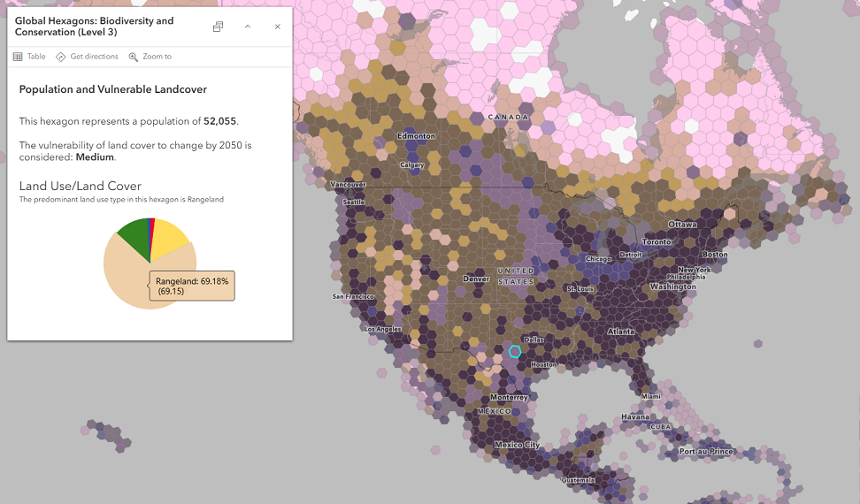Open the Table view
Viewport: 860px width, 504px height.
(x=29, y=57)
